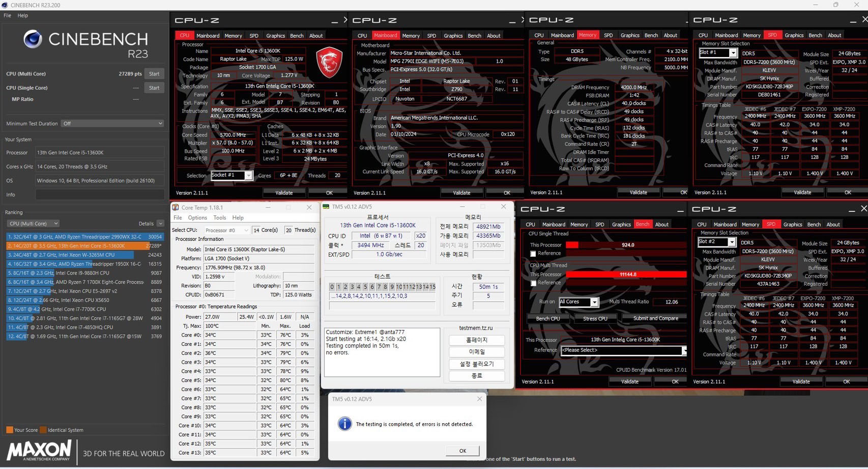Screen dimensions: 868x469
Task: Open the Cinebench File menu
Action: point(7,15)
